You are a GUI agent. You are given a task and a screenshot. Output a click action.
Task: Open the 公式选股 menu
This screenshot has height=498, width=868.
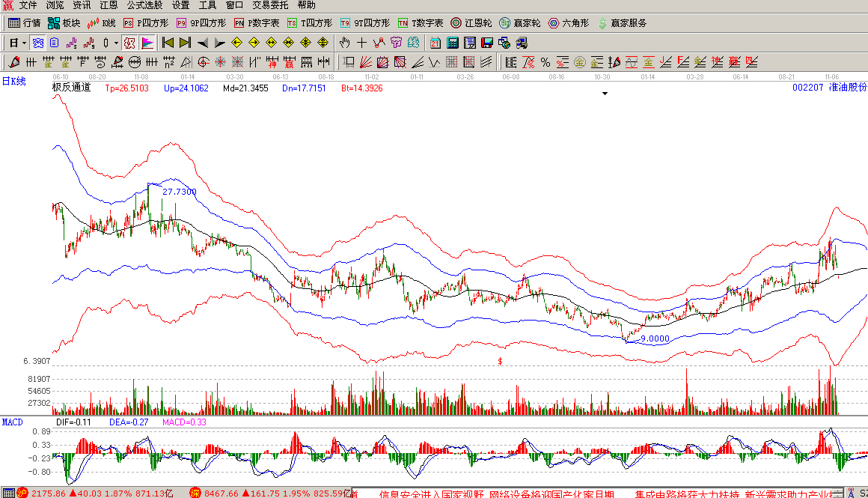(x=144, y=5)
